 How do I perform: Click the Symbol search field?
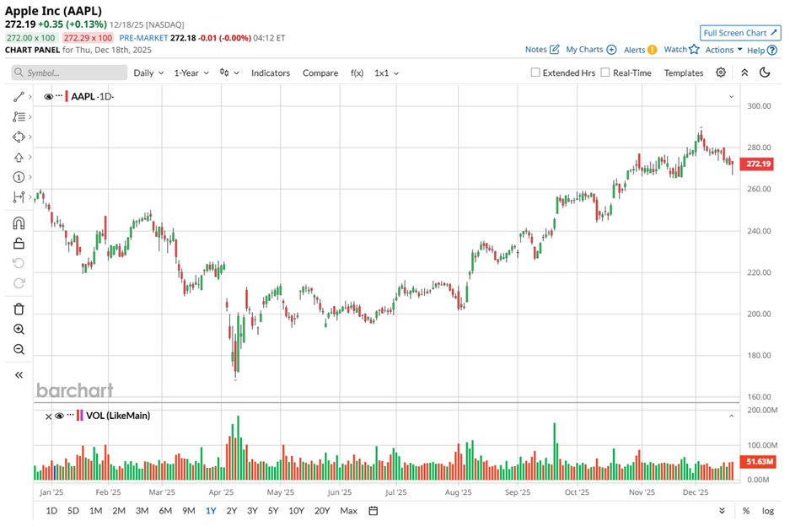point(67,73)
